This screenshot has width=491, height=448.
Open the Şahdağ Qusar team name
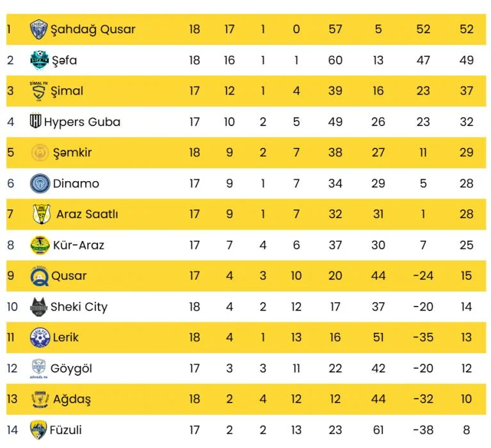pyautogui.click(x=93, y=29)
